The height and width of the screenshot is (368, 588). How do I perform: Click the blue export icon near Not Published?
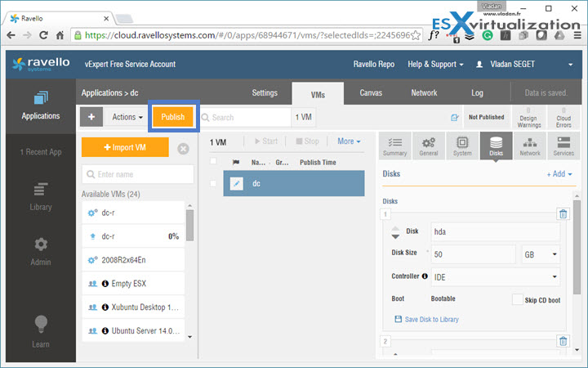(x=455, y=118)
